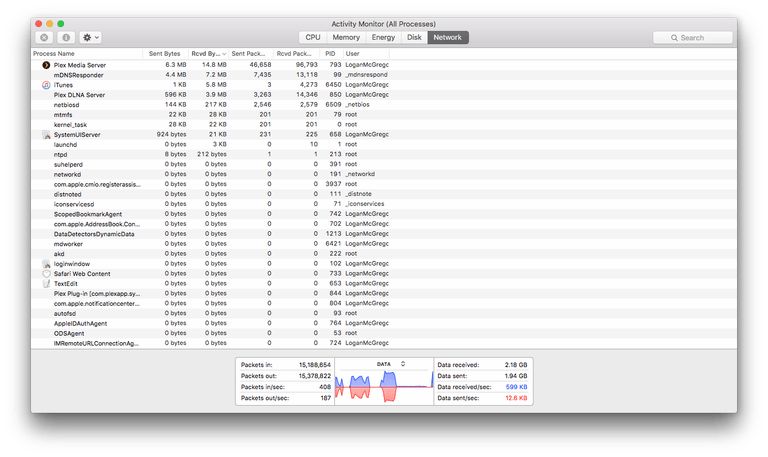Click the SystemUIServer process icon
The height and width of the screenshot is (457, 768).
point(46,135)
